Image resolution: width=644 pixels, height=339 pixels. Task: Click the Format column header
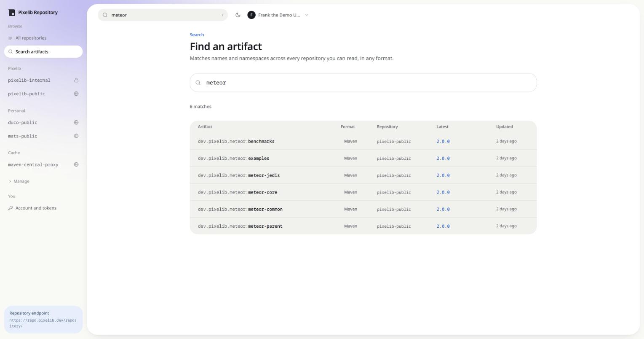click(347, 126)
